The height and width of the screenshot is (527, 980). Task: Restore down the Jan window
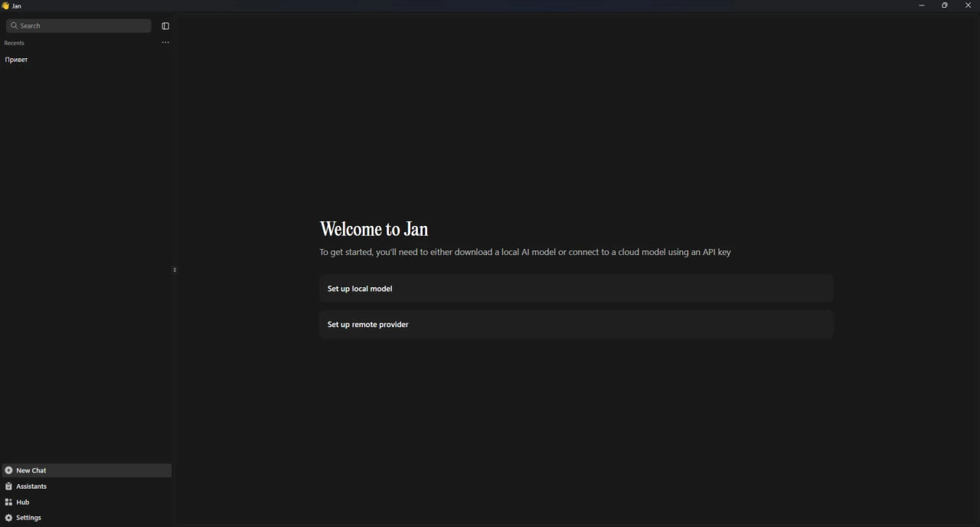[944, 5]
